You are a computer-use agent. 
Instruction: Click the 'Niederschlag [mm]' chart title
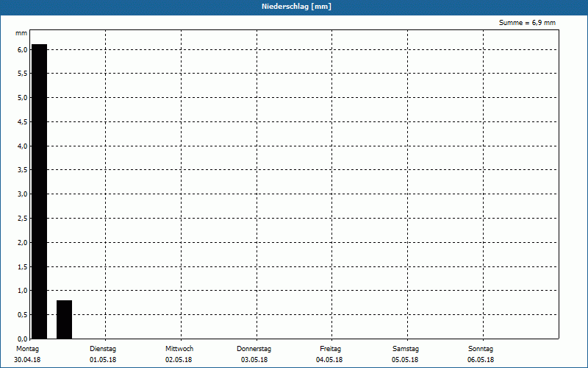(x=294, y=7)
